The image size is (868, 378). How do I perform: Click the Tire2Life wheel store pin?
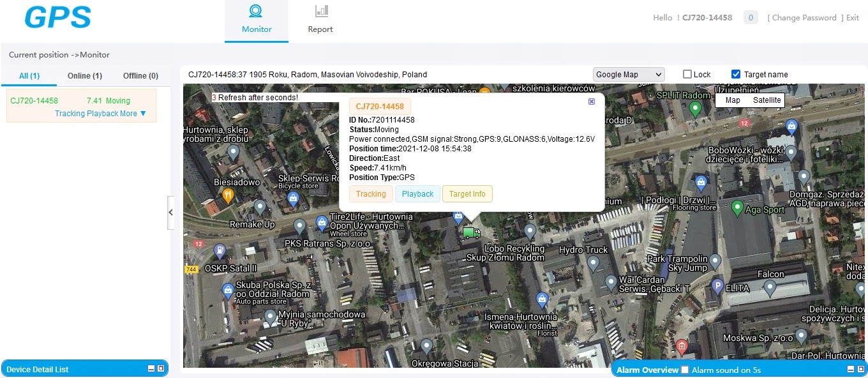click(322, 223)
